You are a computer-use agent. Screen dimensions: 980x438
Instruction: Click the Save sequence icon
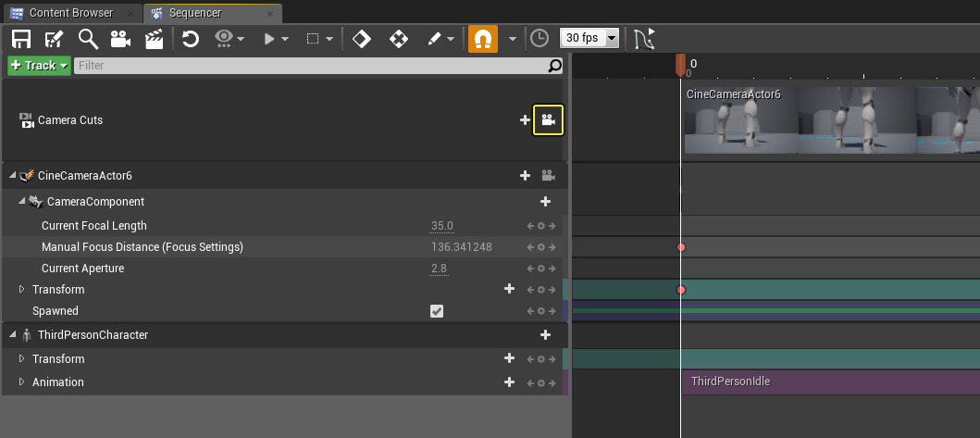pos(20,39)
